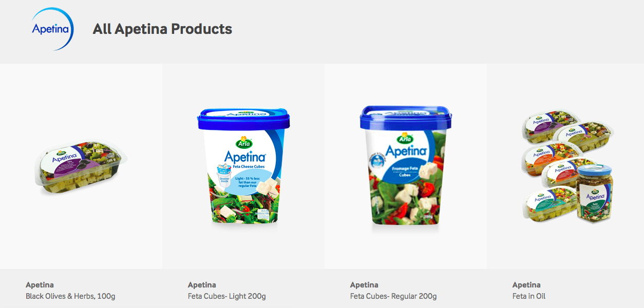Go to the 'Feta in Oil' product link

(x=529, y=296)
